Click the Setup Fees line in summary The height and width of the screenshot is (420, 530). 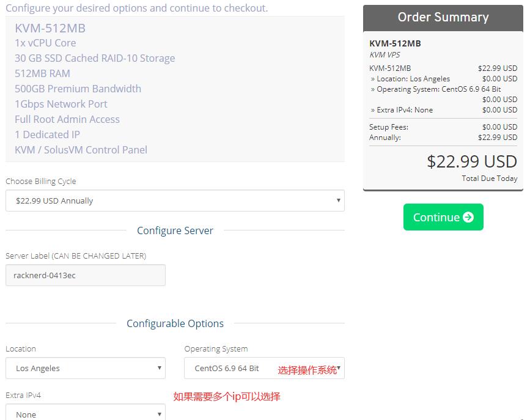coord(389,127)
